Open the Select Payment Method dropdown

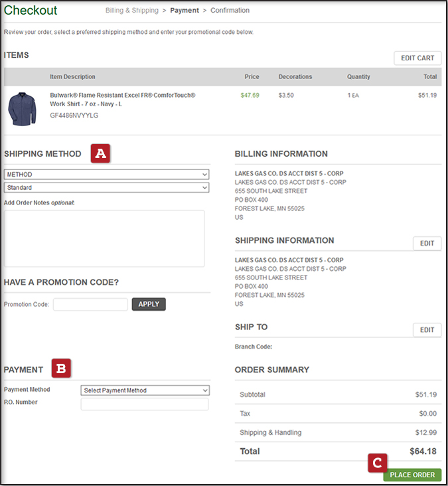pos(145,390)
